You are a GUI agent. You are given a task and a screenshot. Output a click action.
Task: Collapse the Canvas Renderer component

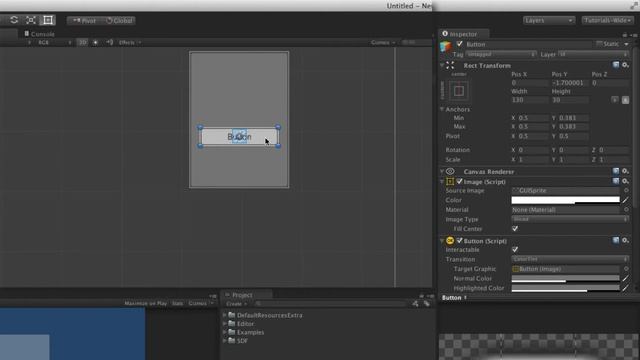point(442,171)
